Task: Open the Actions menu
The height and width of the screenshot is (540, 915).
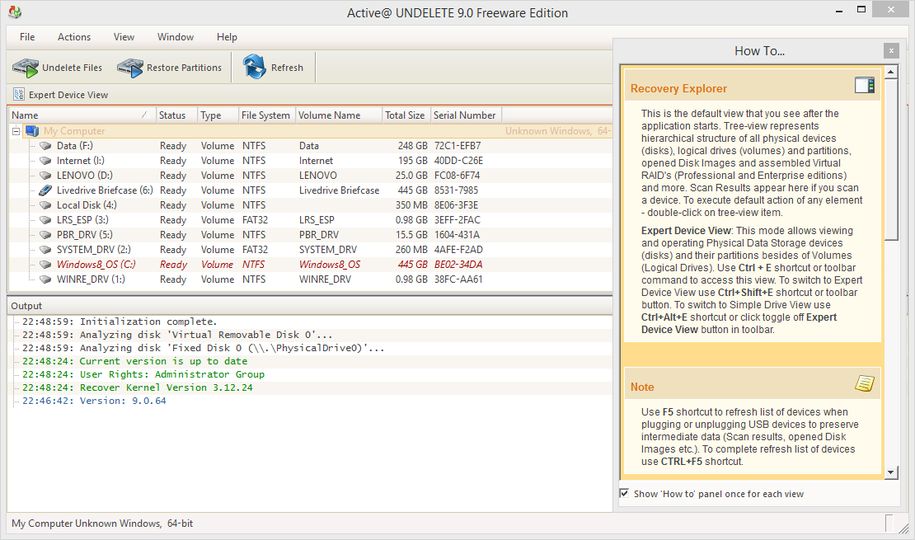Action: (74, 37)
